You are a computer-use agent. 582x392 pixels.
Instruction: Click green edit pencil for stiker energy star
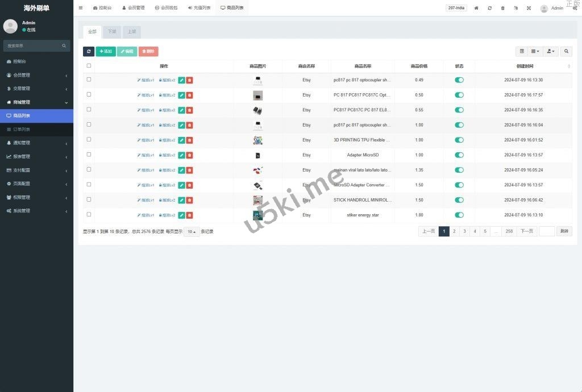pyautogui.click(x=181, y=215)
